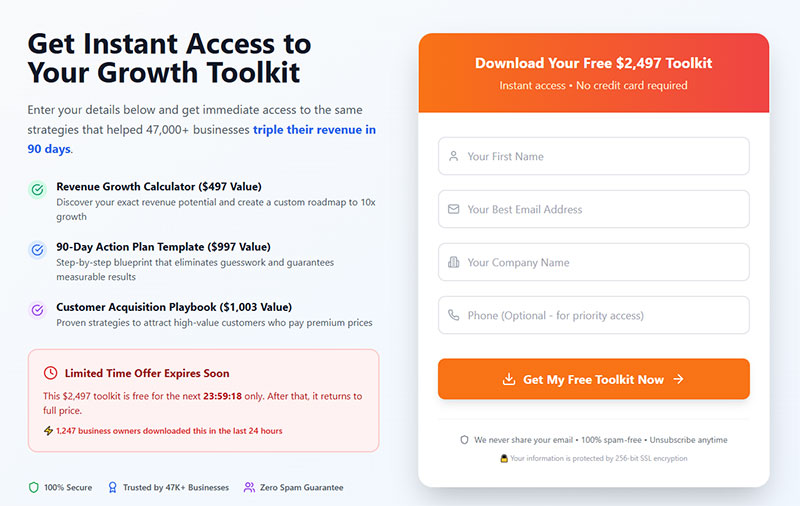Click the clock icon in Limited Time Offer
The width and height of the screenshot is (800, 506).
[x=51, y=373]
